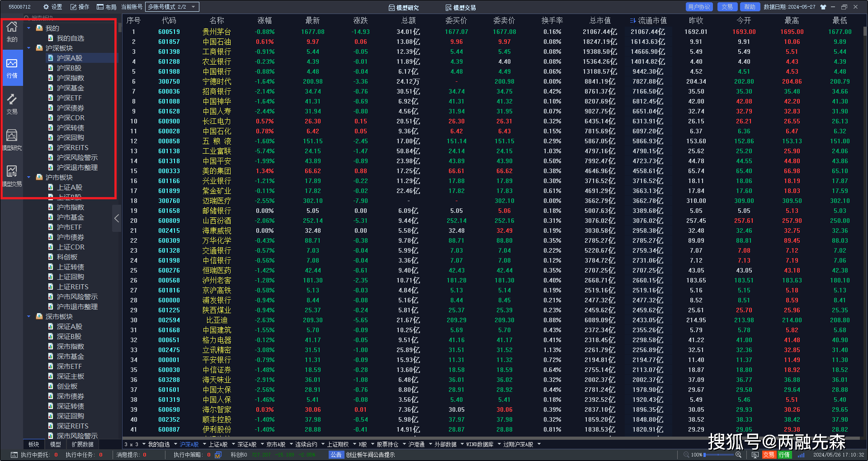The width and height of the screenshot is (868, 461).
Task: Switch to the 模型研究 top tab
Action: [x=404, y=7]
